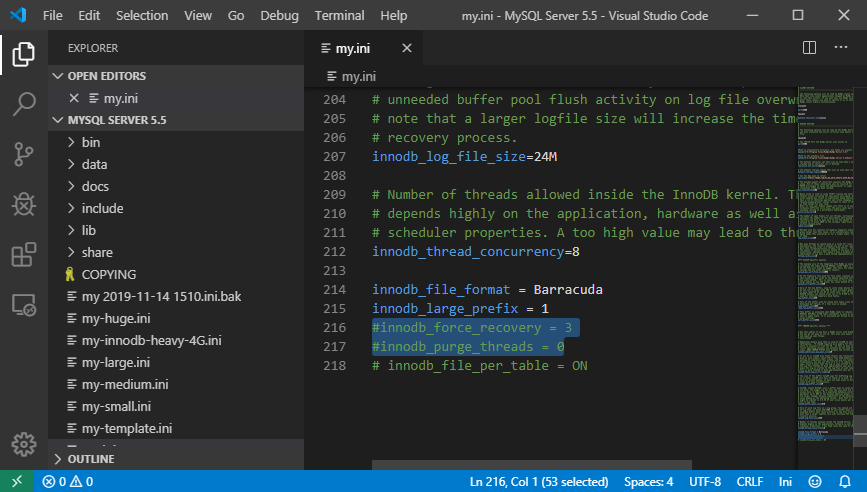Open the File menu
The image size is (867, 492).
tap(53, 15)
